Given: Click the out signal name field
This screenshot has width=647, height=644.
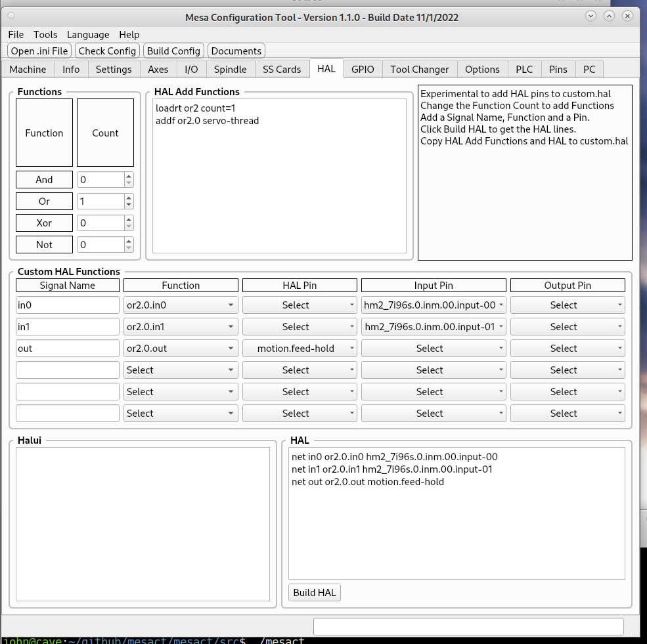Looking at the screenshot, I should [68, 349].
